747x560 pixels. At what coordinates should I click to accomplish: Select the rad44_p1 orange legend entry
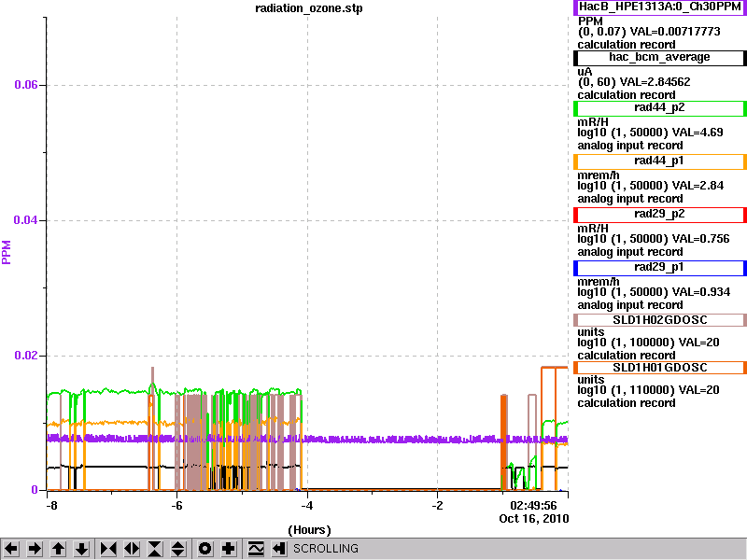tap(660, 161)
